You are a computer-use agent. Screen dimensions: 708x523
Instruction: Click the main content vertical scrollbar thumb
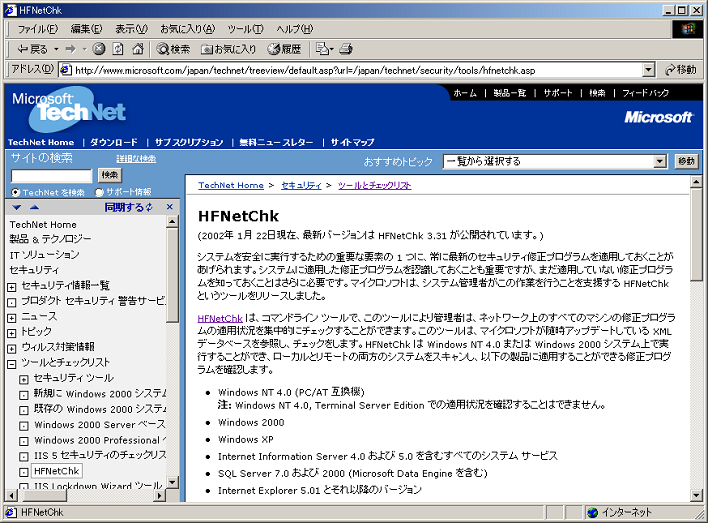click(x=696, y=234)
